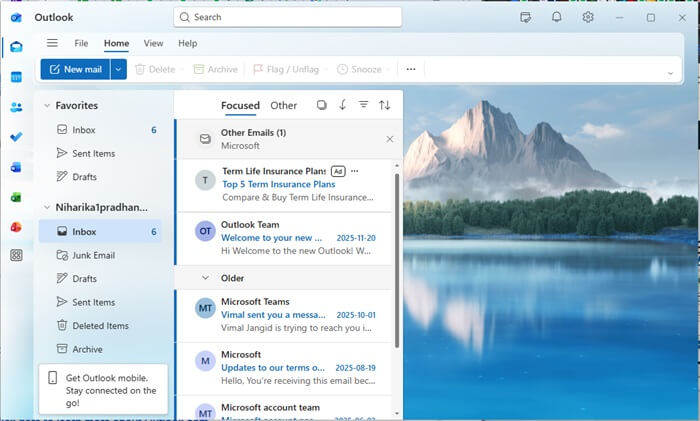The height and width of the screenshot is (421, 700).
Task: Switch to the Other inbox tab
Action: (283, 105)
